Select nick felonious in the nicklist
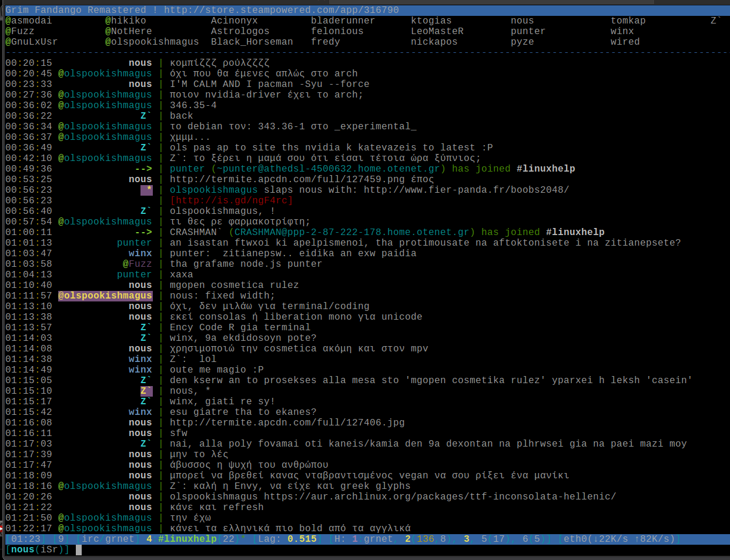This screenshot has height=560, width=730. (337, 31)
